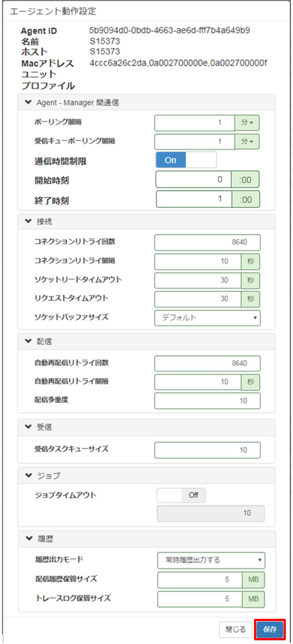The width and height of the screenshot is (293, 644).
Task: Click the 開始時刻 input field
Action: click(x=194, y=179)
